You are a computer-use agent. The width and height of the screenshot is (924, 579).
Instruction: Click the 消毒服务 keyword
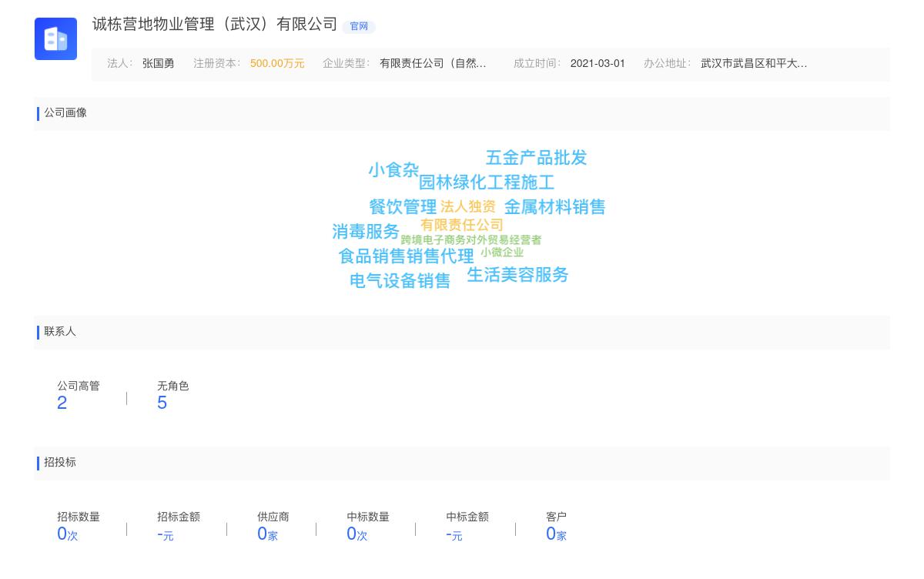click(x=364, y=232)
